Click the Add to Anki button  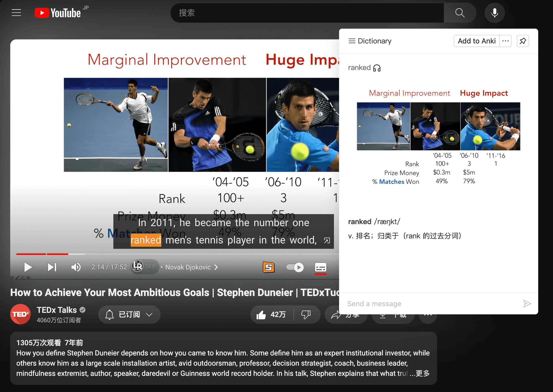(x=477, y=41)
